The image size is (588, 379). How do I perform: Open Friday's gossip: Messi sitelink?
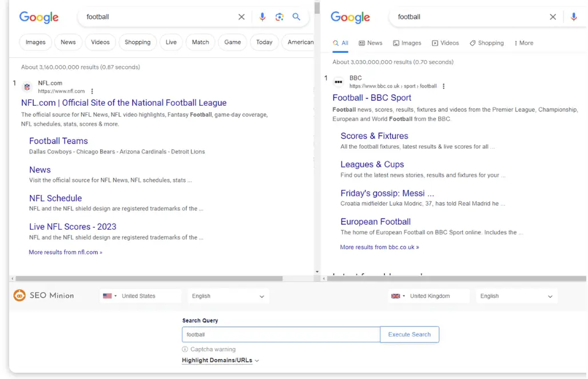(x=387, y=193)
